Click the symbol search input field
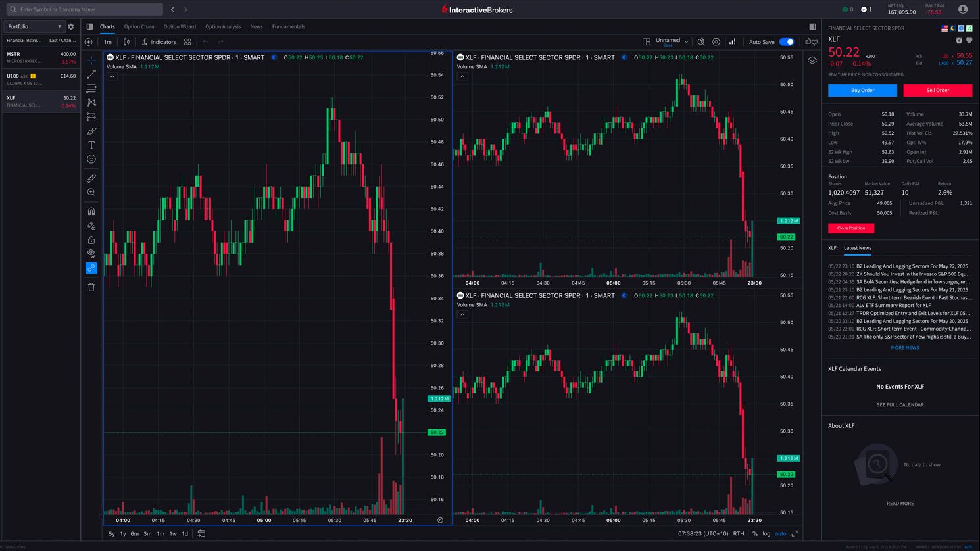 tap(86, 9)
